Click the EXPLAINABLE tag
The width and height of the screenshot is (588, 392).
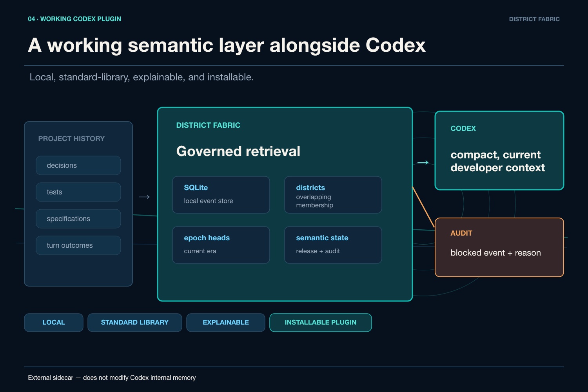226,323
